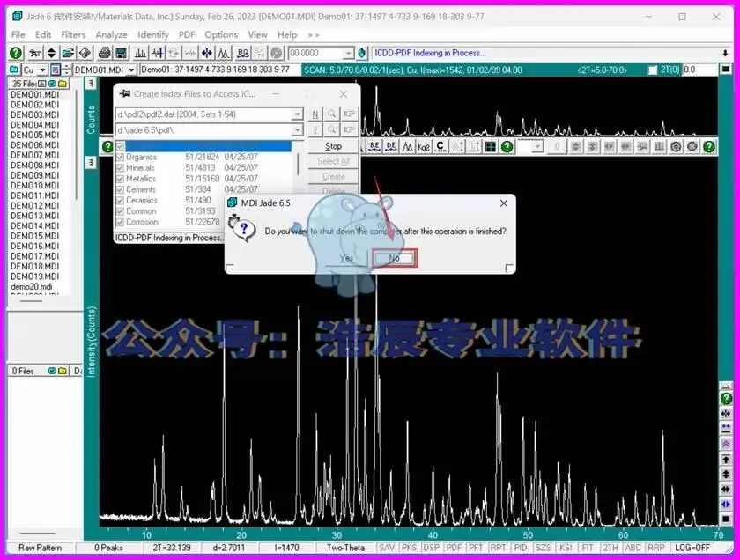Click the Raw Pattern status bar entry
This screenshot has width=740, height=560.
(41, 548)
